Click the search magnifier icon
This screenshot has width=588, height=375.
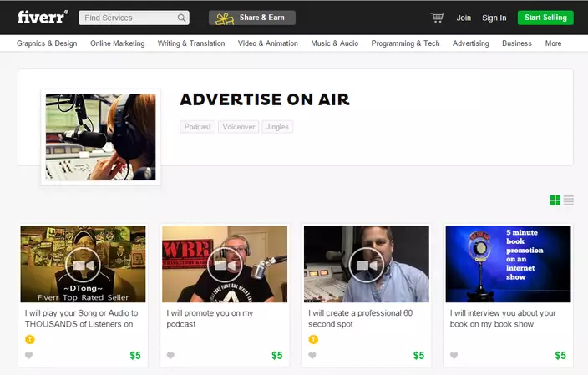[181, 18]
